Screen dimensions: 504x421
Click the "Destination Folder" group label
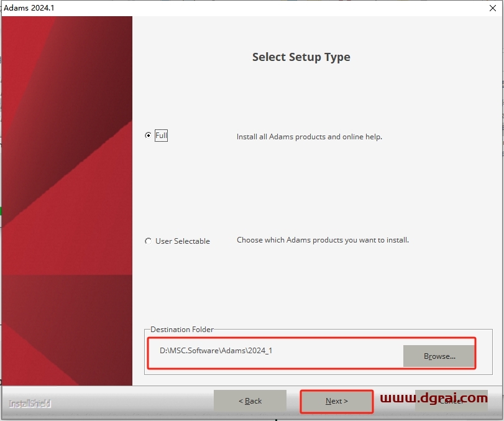[181, 330]
